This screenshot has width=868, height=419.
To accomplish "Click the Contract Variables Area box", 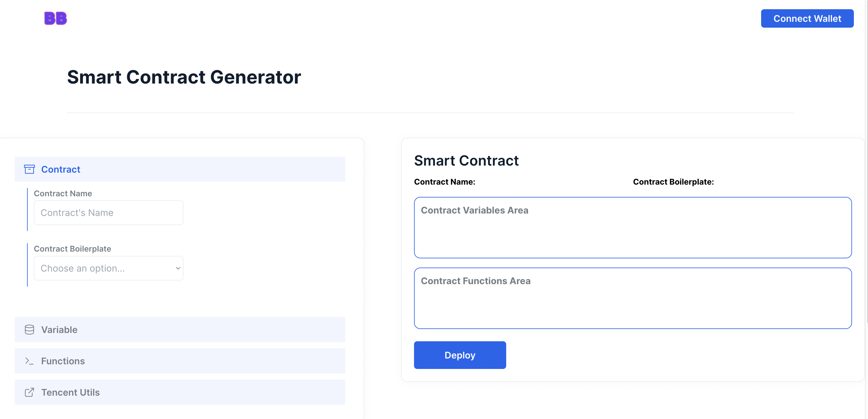I will pyautogui.click(x=632, y=228).
